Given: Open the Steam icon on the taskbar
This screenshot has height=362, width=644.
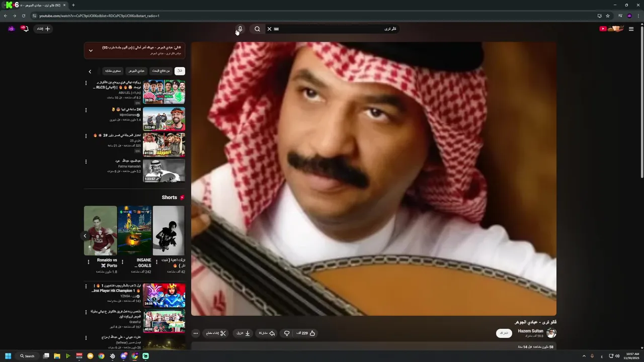Looking at the screenshot, I should pyautogui.click(x=112, y=356).
